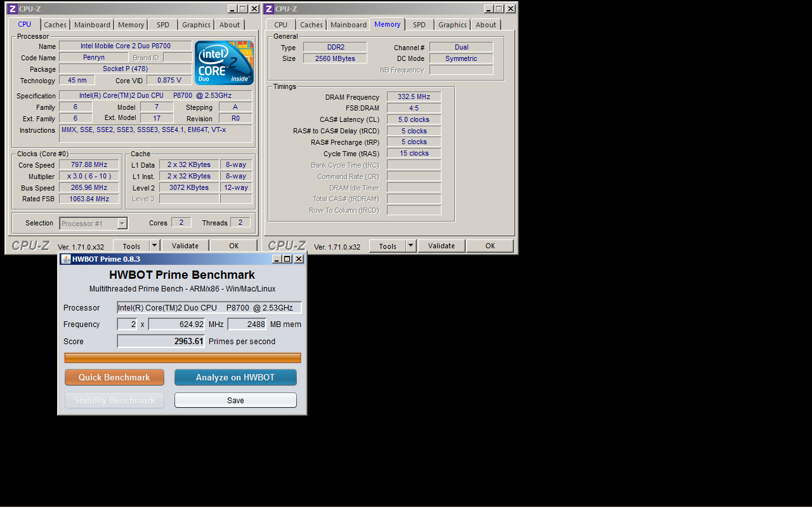Start the Quick Benchmark in HWBOT Prime
812x508 pixels.
[x=114, y=377]
